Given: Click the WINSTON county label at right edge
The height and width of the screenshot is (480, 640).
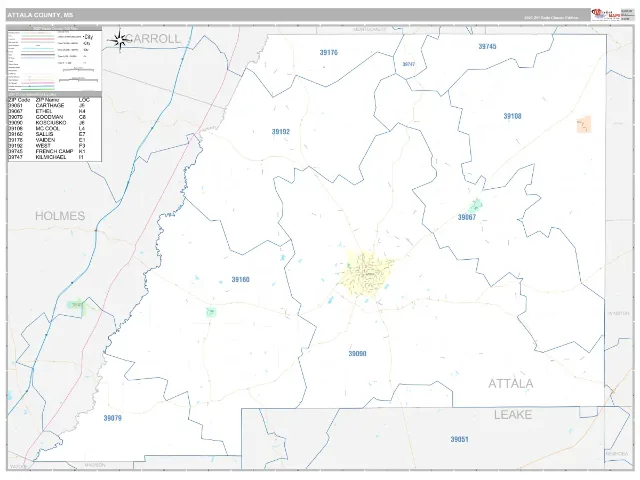Looking at the screenshot, I should pos(618,313).
